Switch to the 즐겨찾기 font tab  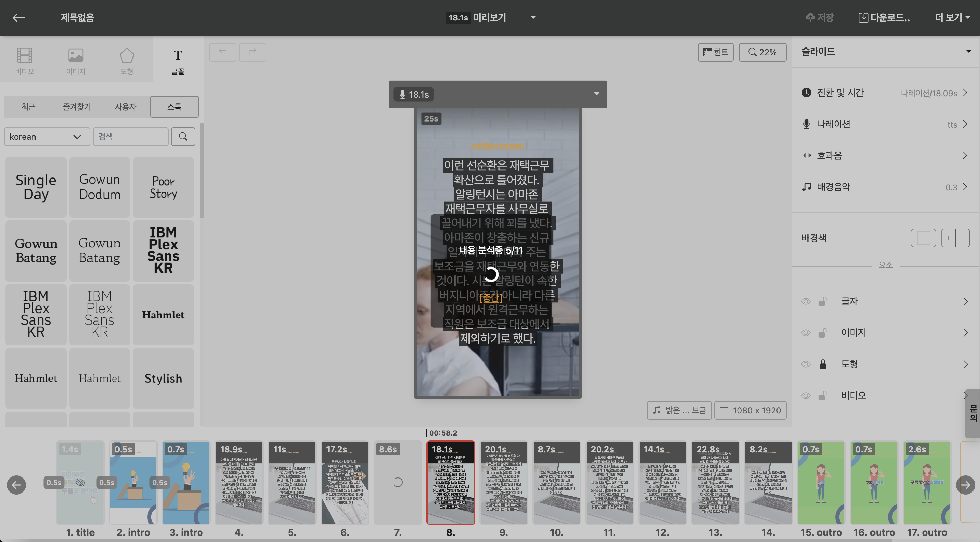pos(77,107)
